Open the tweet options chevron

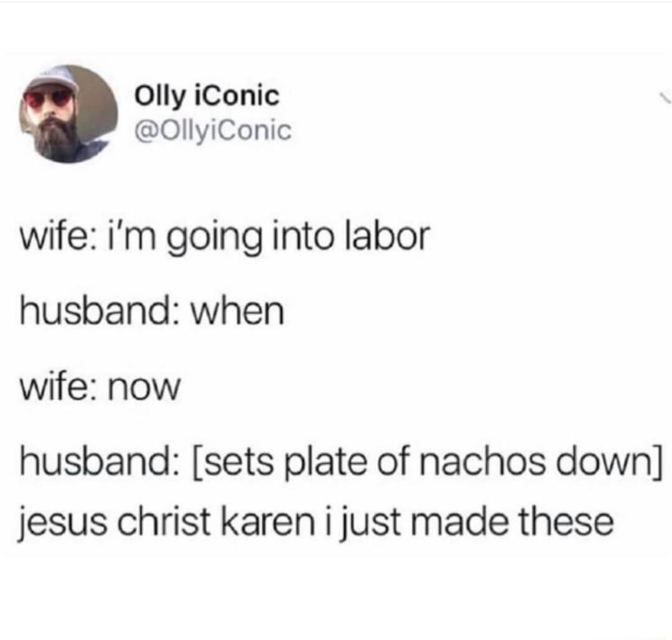point(666,100)
